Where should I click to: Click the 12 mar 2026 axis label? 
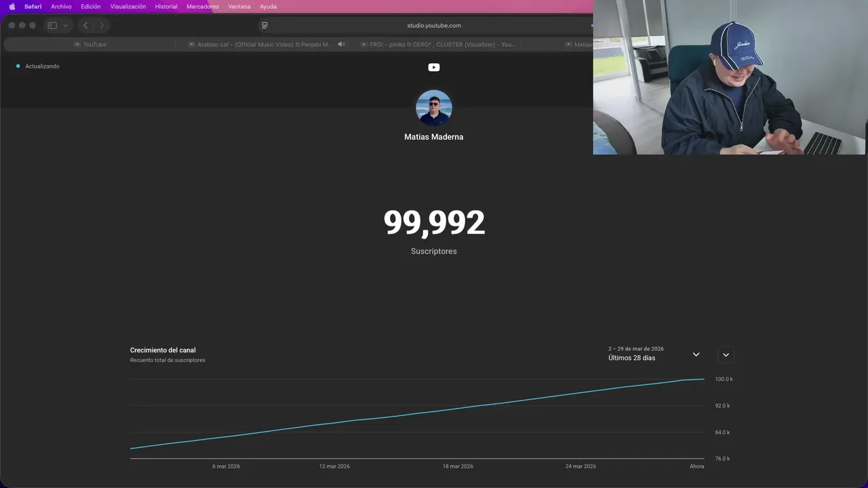point(334,466)
